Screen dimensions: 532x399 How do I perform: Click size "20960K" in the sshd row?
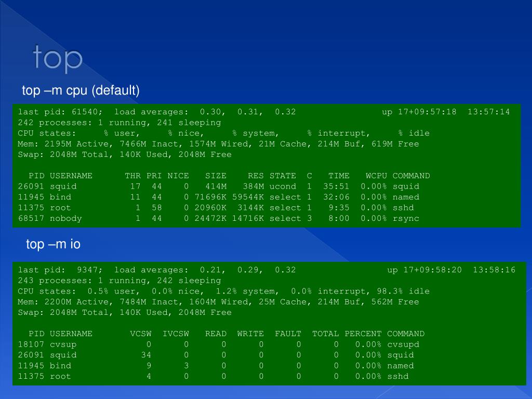tap(210, 208)
